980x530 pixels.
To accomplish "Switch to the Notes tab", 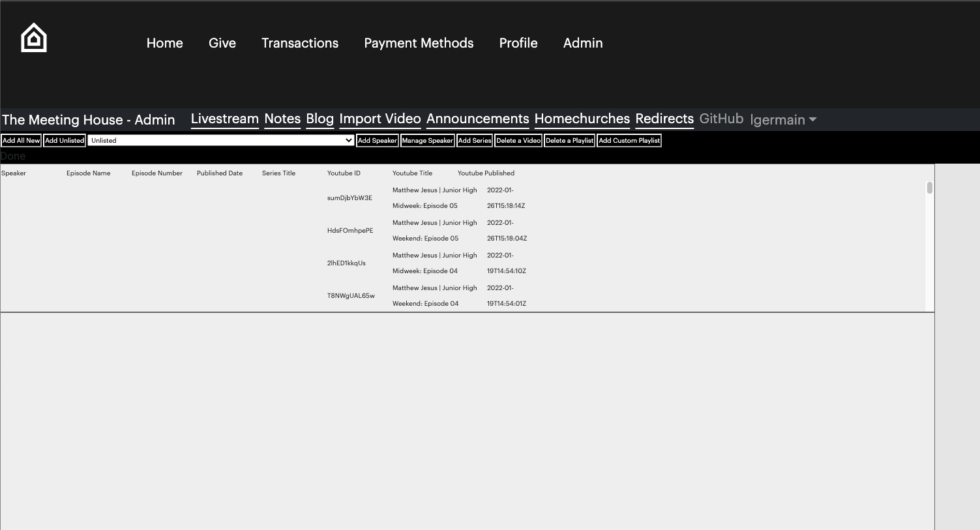I will coord(282,119).
